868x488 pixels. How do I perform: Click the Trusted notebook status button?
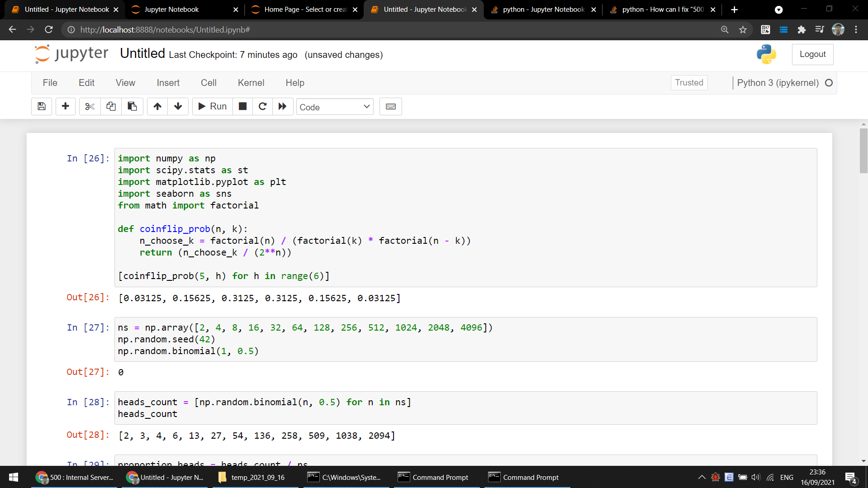[x=688, y=83]
